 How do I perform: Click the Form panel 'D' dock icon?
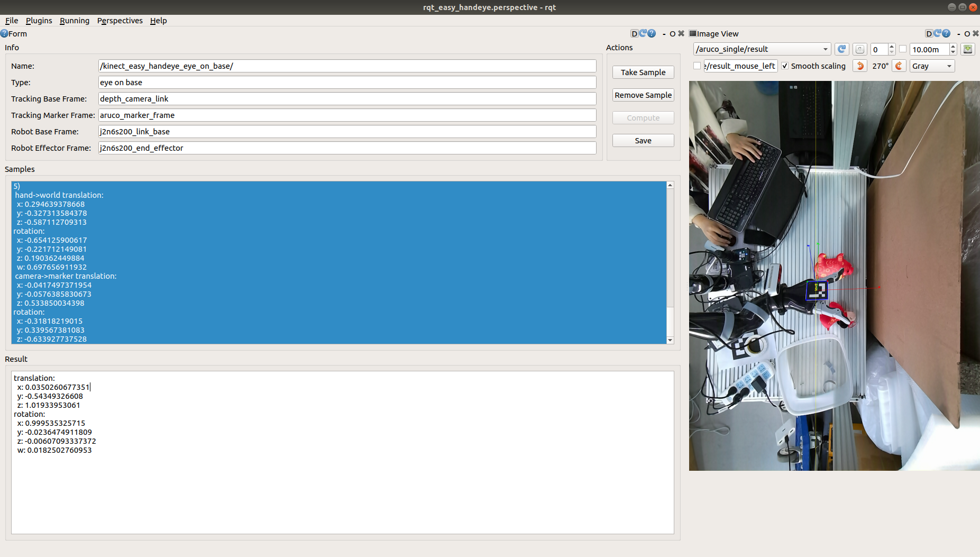point(635,33)
